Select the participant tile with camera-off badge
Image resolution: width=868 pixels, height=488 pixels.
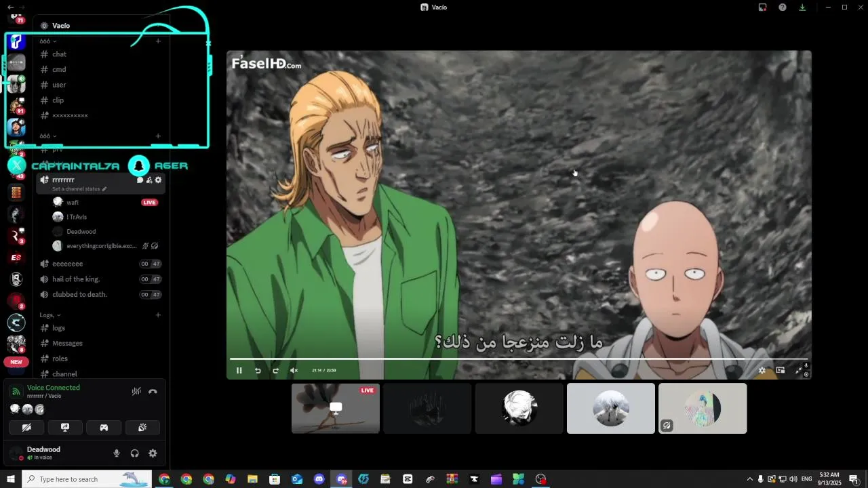coord(703,408)
